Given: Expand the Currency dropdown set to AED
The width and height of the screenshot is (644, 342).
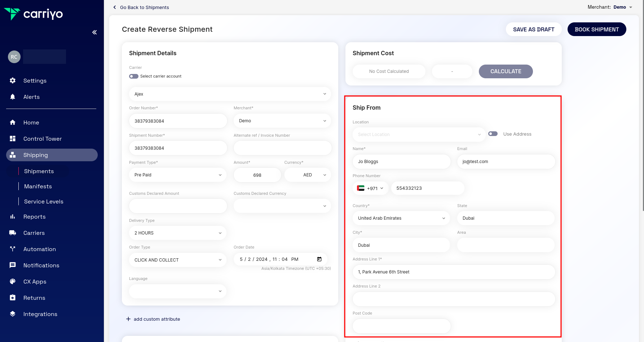Looking at the screenshot, I should click(x=308, y=175).
